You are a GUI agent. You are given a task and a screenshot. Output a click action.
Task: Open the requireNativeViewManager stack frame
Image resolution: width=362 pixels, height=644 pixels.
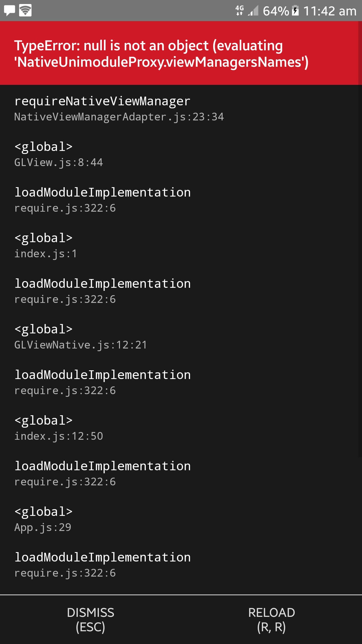[x=102, y=101]
